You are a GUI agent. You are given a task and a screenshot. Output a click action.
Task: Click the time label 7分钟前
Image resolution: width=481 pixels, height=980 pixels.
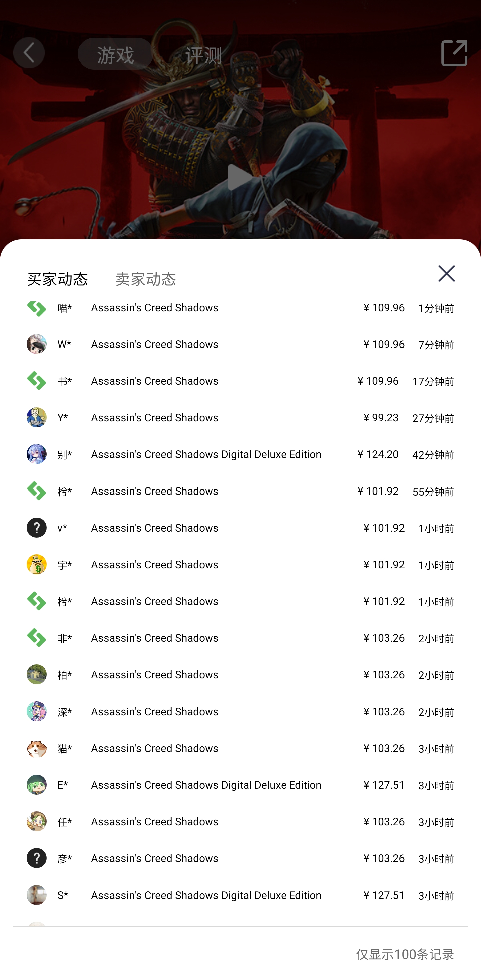[x=436, y=345]
